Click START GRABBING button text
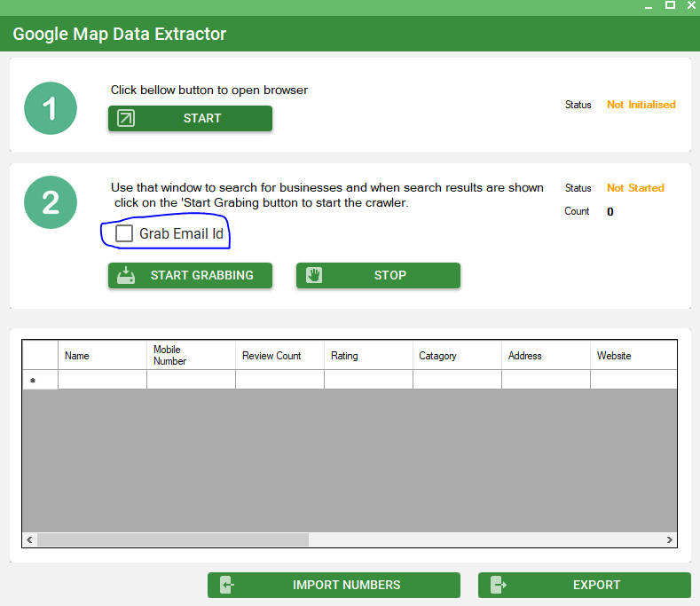The image size is (700, 606). coord(201,275)
